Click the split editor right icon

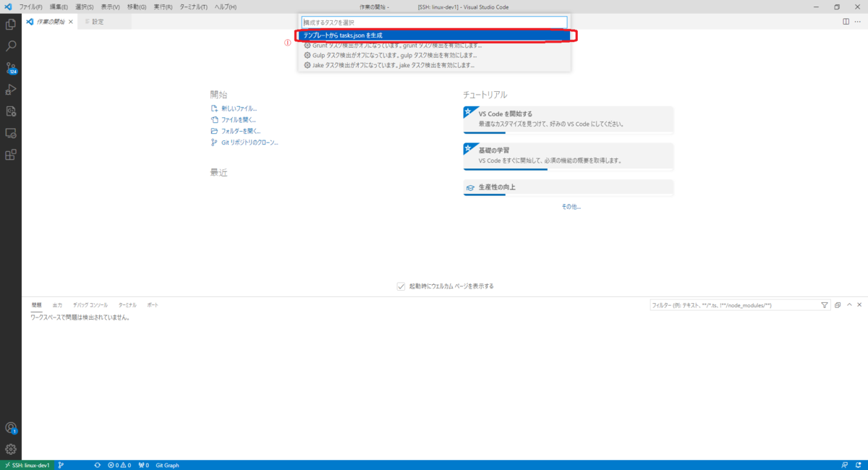click(846, 22)
